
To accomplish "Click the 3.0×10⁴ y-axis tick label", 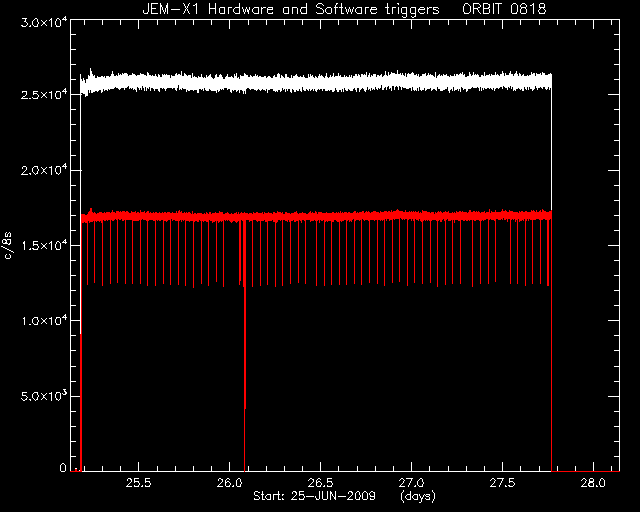I will coord(44,22).
